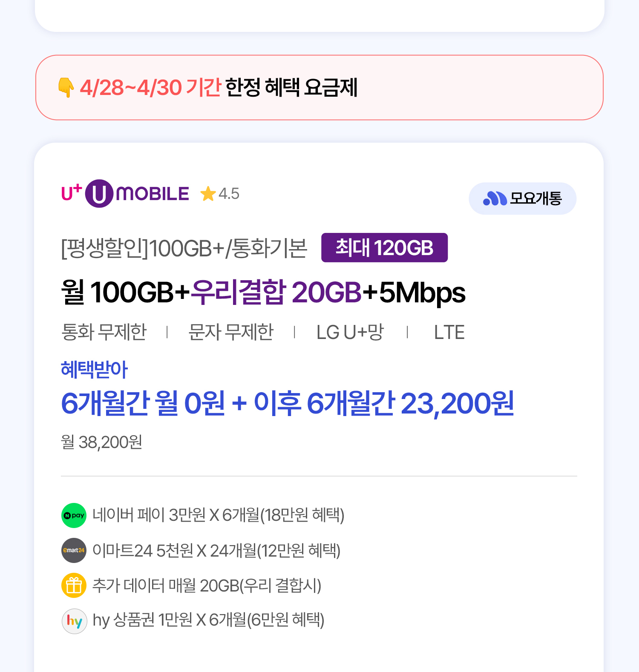Click the 네이버 페이 3만원 X 6개월 benefit
This screenshot has width=639, height=672.
[x=218, y=515]
